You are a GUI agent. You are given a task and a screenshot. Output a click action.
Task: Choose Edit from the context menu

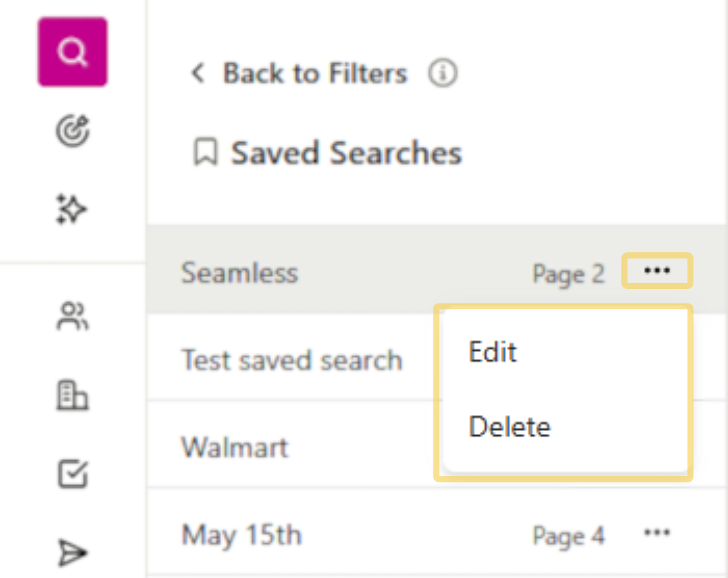pyautogui.click(x=492, y=352)
